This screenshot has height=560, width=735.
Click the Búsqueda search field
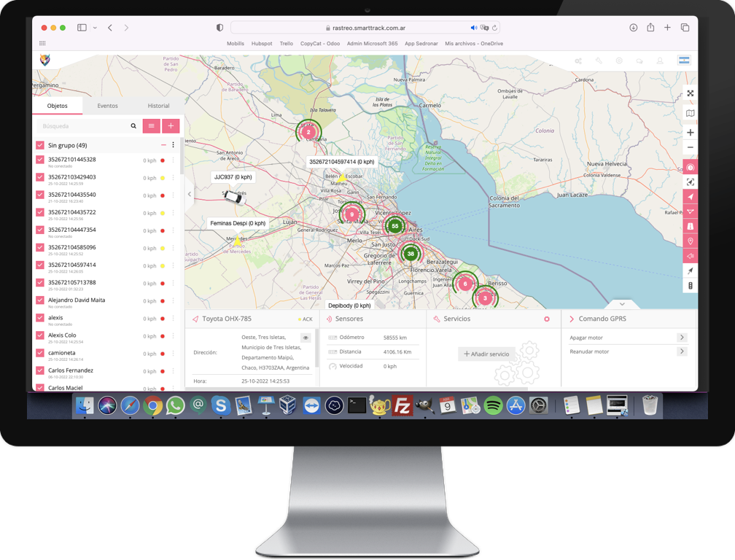pos(80,125)
